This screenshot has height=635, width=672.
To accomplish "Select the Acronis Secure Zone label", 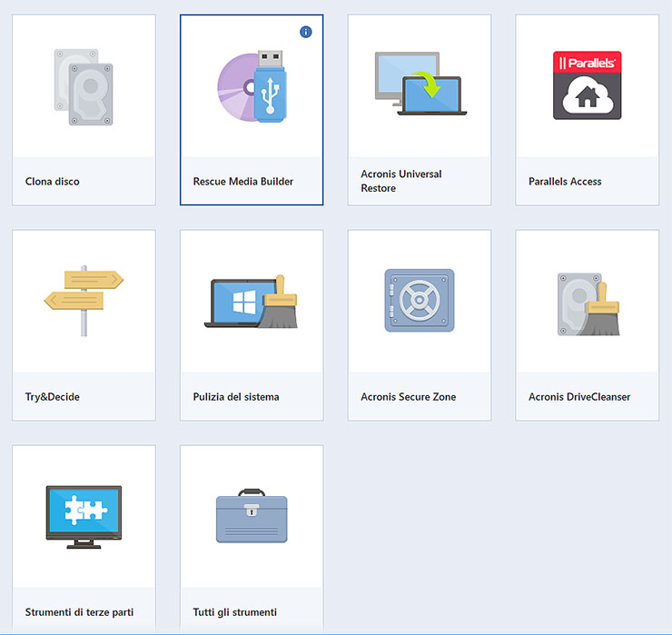I will [408, 397].
